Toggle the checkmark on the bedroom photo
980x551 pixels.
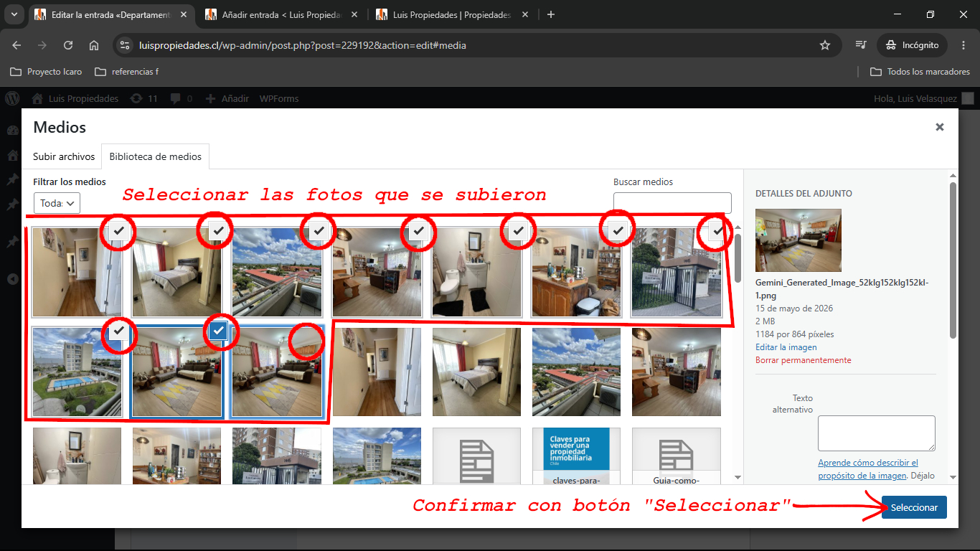tap(220, 230)
